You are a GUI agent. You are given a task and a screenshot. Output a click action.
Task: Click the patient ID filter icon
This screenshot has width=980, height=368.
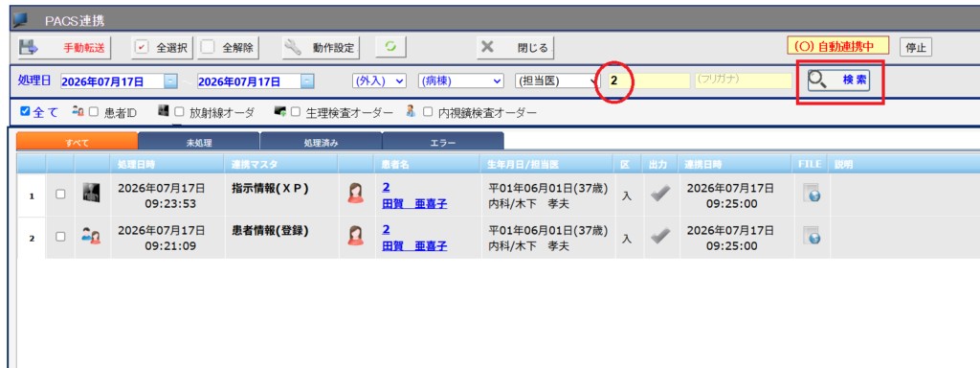78,112
